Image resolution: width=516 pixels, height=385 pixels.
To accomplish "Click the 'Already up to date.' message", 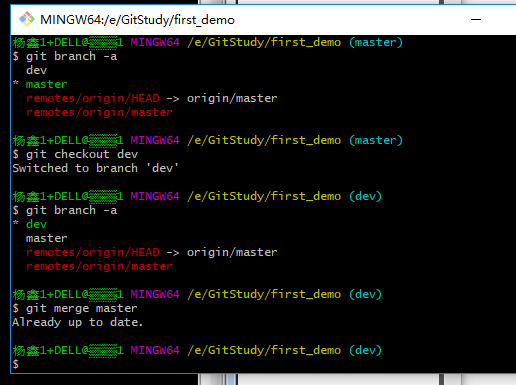I will tap(78, 322).
